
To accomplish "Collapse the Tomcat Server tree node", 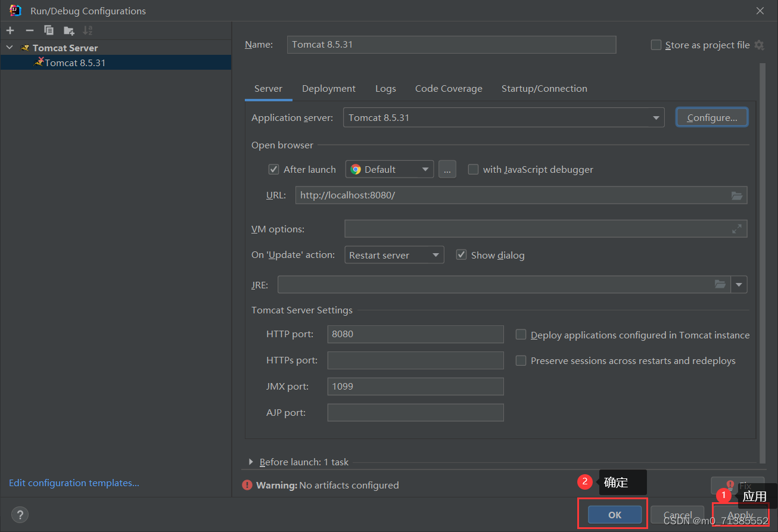I will [x=10, y=48].
